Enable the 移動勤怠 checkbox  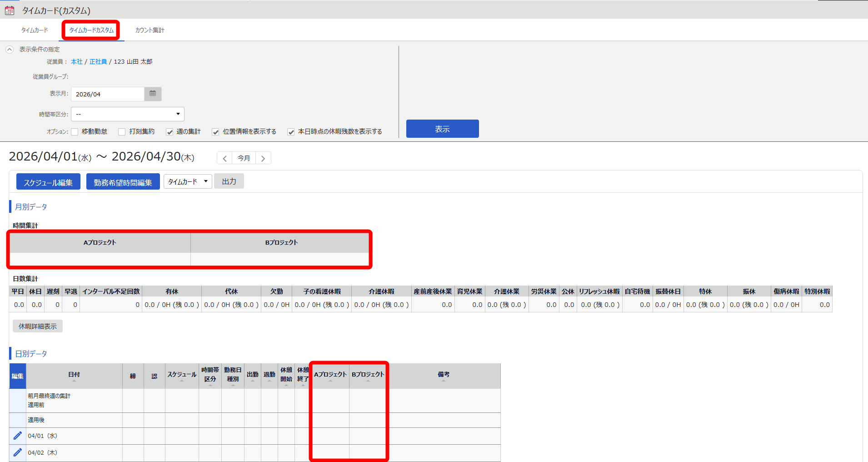click(x=75, y=132)
